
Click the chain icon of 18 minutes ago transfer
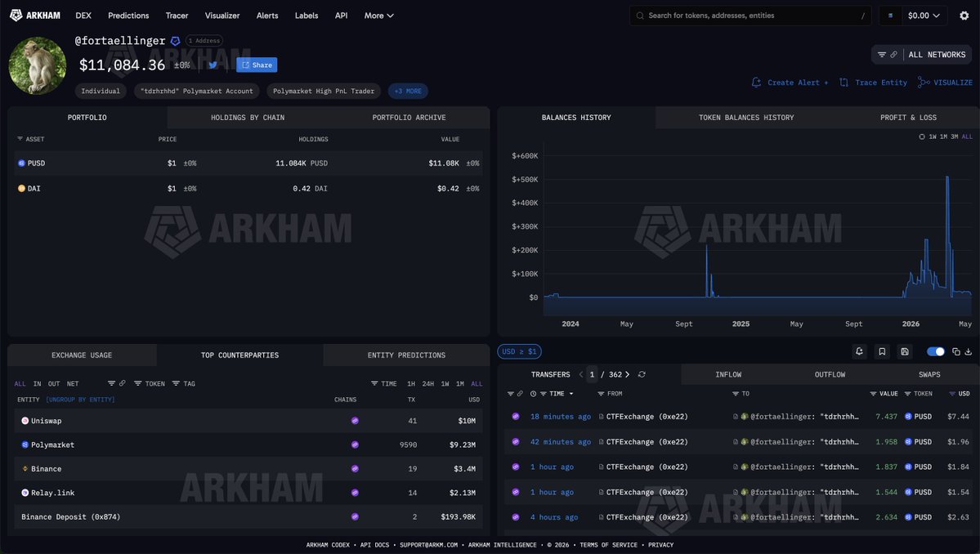(x=516, y=417)
